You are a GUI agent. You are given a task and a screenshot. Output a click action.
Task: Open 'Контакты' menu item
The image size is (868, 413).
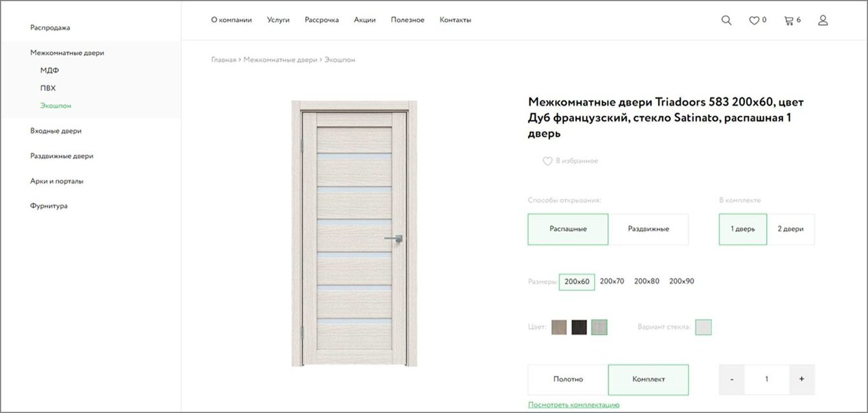tap(455, 20)
